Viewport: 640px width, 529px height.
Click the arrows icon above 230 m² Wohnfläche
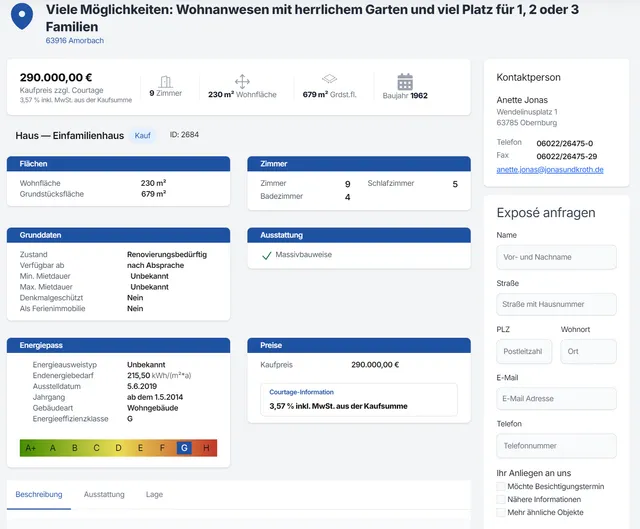242,81
